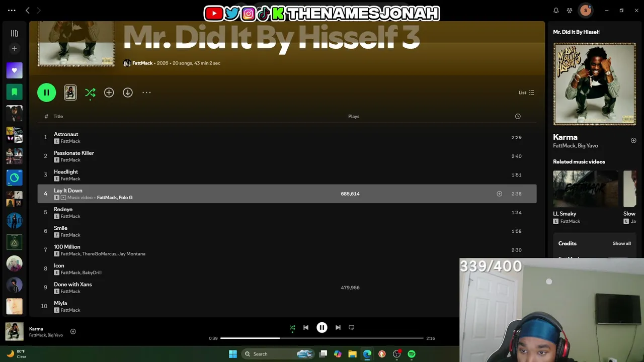The width and height of the screenshot is (644, 362).
Task: Open the weather widget on the taskbar
Action: point(16,354)
